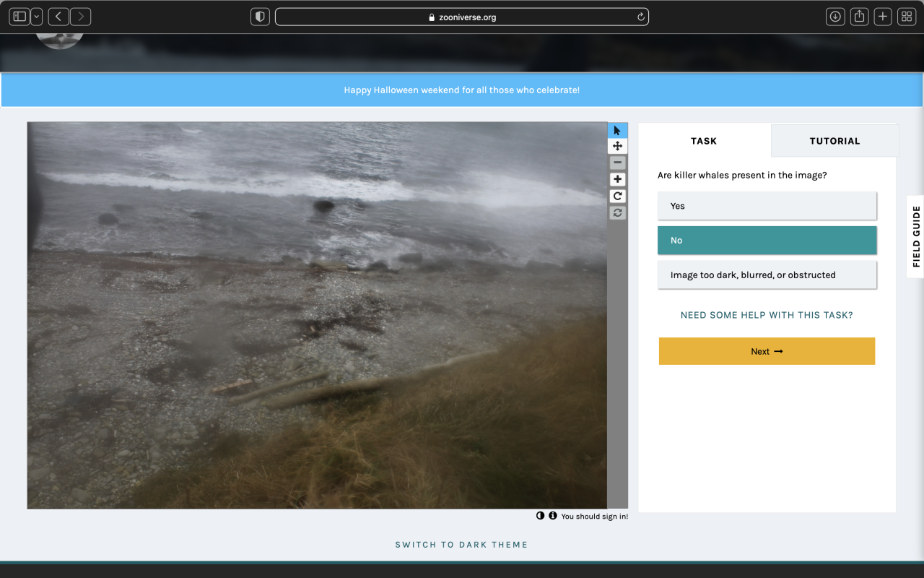924x578 pixels.
Task: Show Safari tab overview
Action: [907, 17]
